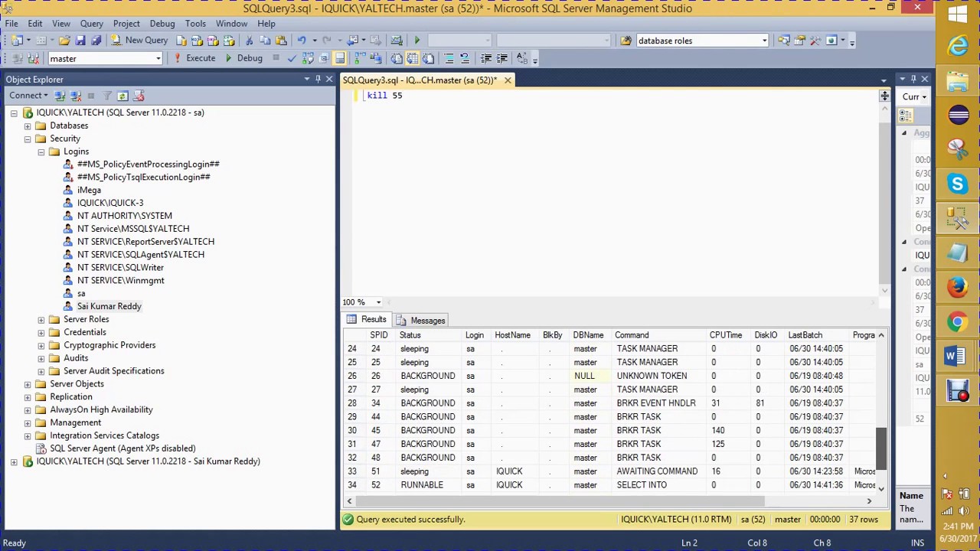Image resolution: width=980 pixels, height=551 pixels.
Task: Select the 'sa' login
Action: click(x=81, y=293)
